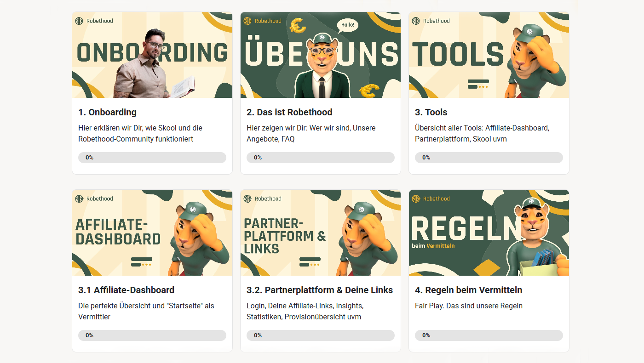Click the Robethood logo on Tools banner
Image resolution: width=644 pixels, height=363 pixels.
[431, 21]
